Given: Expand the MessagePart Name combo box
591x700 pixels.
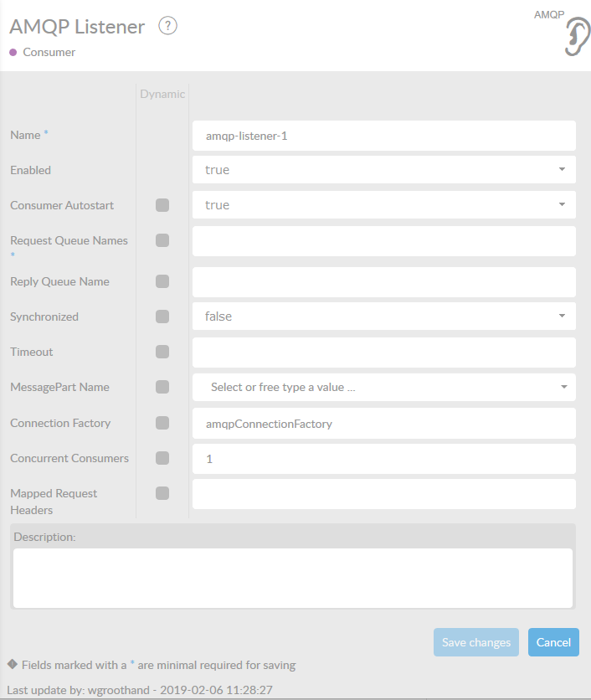Looking at the screenshot, I should [x=383, y=387].
